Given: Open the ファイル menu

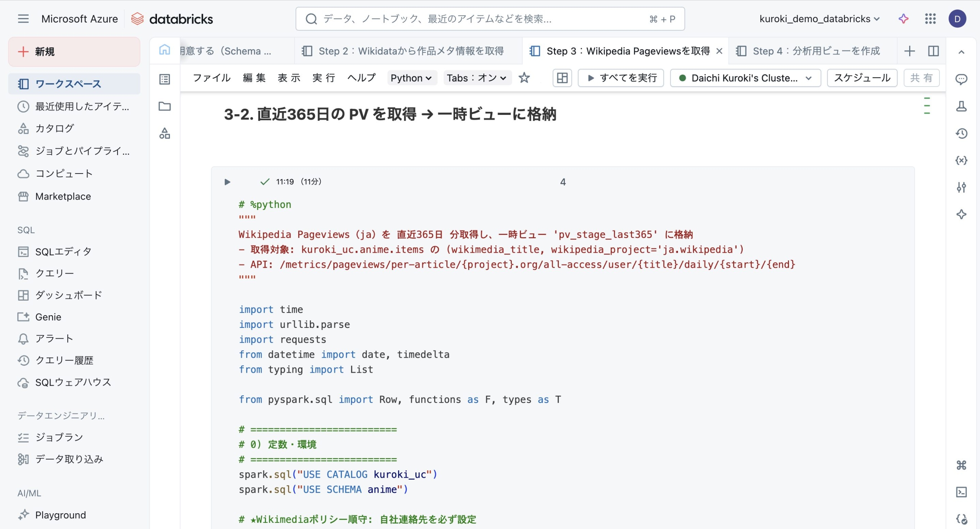Looking at the screenshot, I should point(211,78).
